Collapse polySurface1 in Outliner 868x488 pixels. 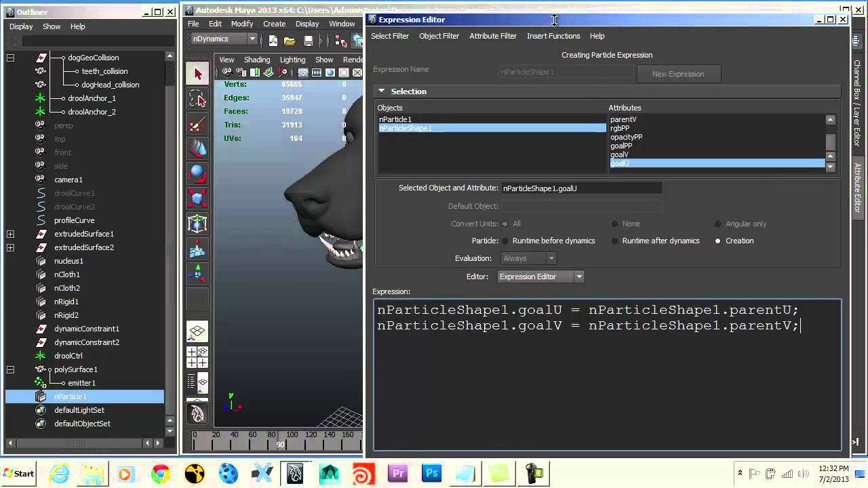coord(10,369)
